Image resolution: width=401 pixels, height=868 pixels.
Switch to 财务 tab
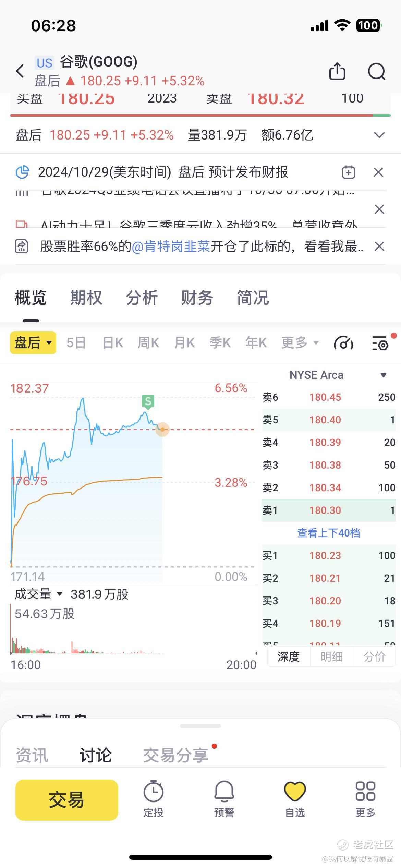point(197,298)
